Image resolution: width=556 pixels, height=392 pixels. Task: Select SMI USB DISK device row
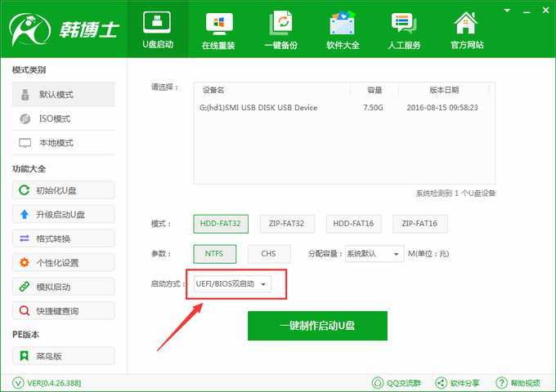tap(343, 107)
